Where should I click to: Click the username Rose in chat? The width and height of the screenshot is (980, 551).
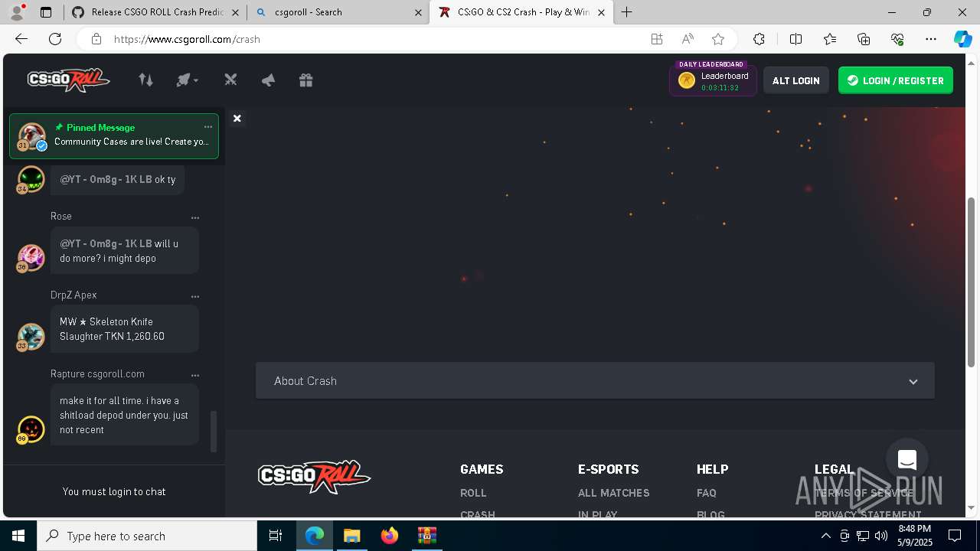[61, 216]
